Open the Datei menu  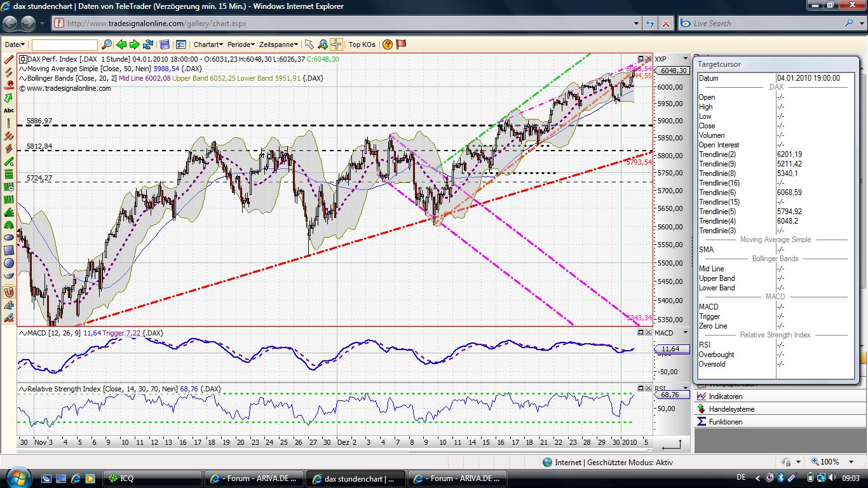[x=15, y=44]
